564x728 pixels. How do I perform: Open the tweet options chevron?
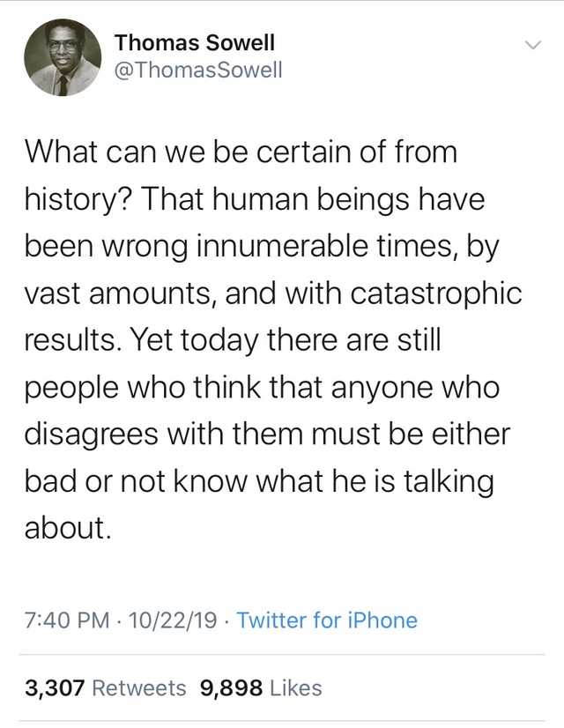coord(531,44)
